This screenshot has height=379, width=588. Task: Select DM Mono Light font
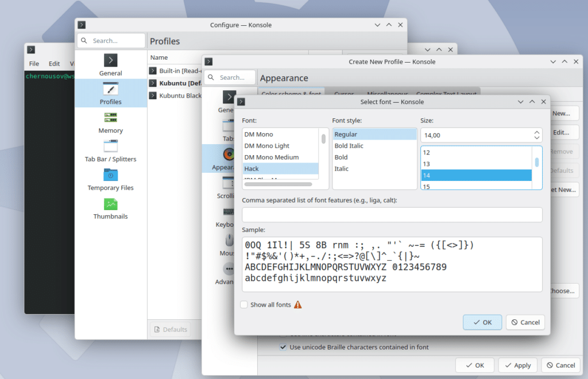tap(280, 146)
